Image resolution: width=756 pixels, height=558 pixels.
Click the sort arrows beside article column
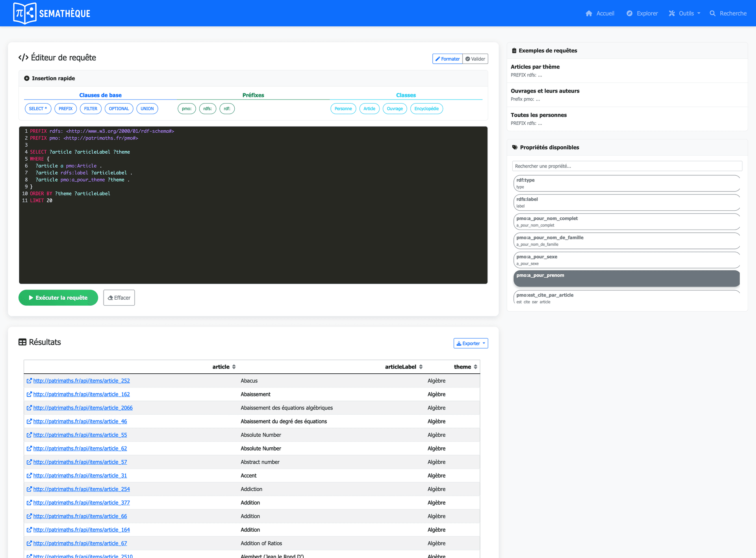click(234, 367)
